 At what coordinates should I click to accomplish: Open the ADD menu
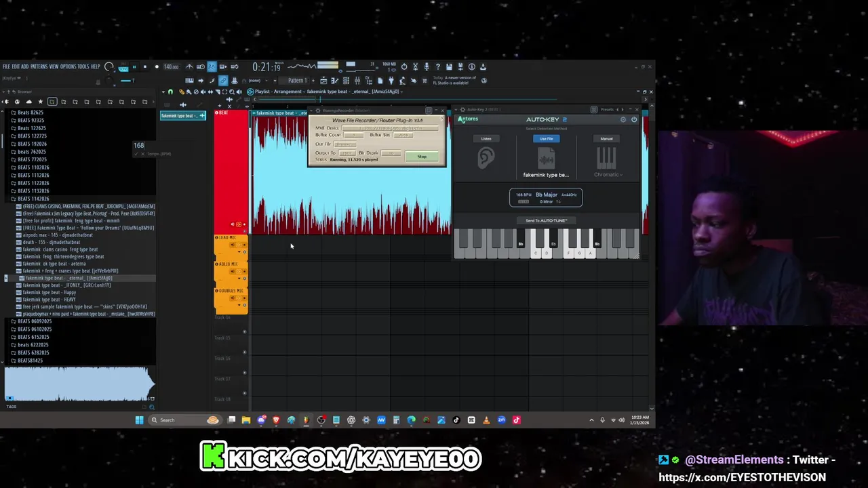tap(24, 66)
